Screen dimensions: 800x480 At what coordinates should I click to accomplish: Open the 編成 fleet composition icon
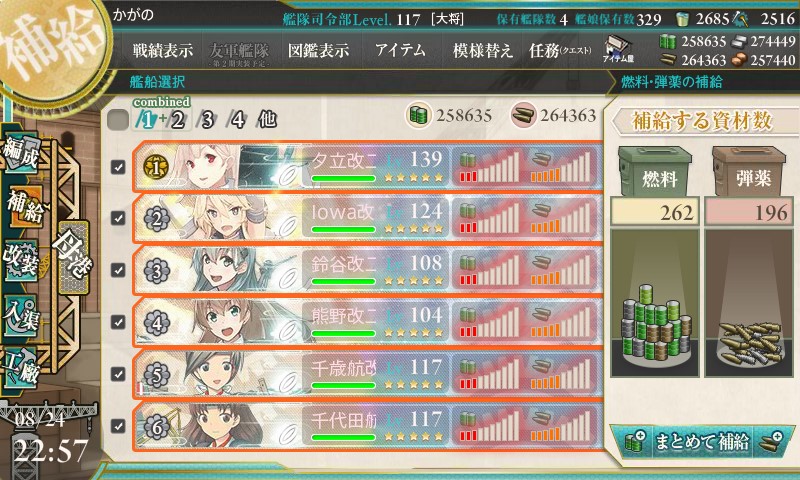pos(21,153)
